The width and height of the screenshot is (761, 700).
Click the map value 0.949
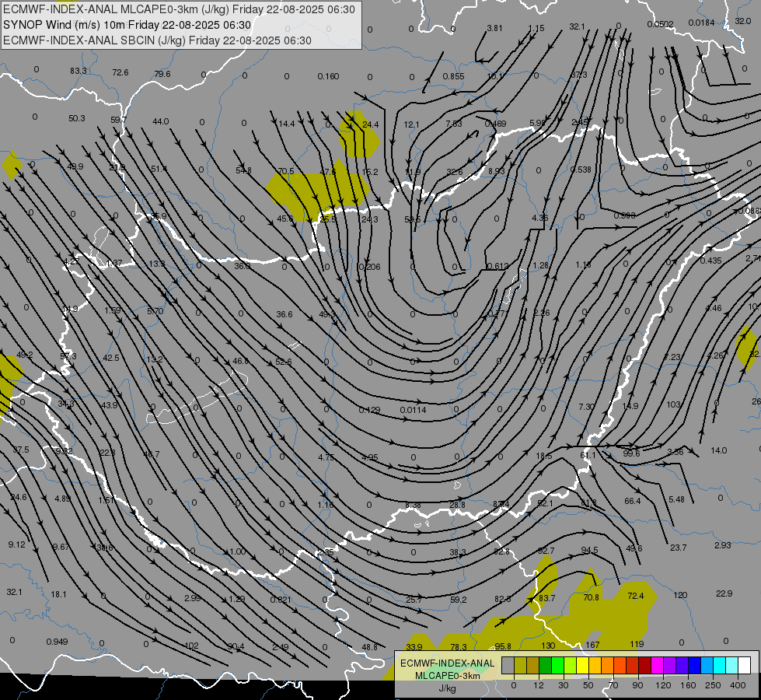pos(58,642)
